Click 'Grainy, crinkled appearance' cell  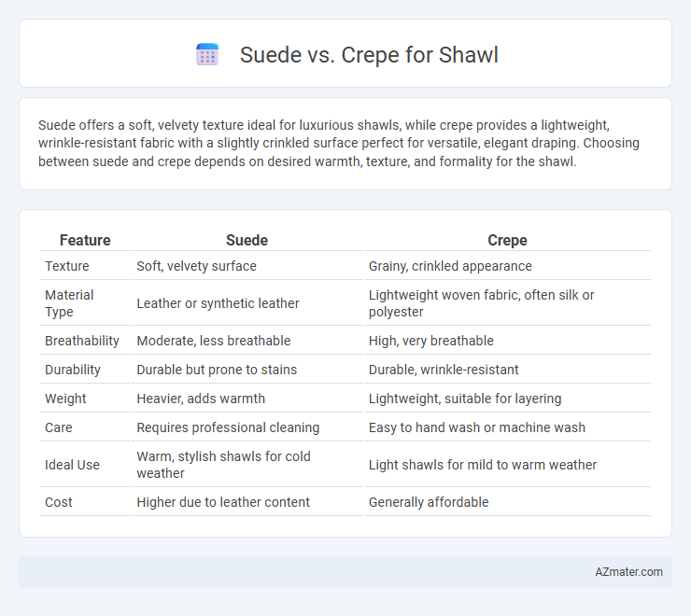pos(450,266)
